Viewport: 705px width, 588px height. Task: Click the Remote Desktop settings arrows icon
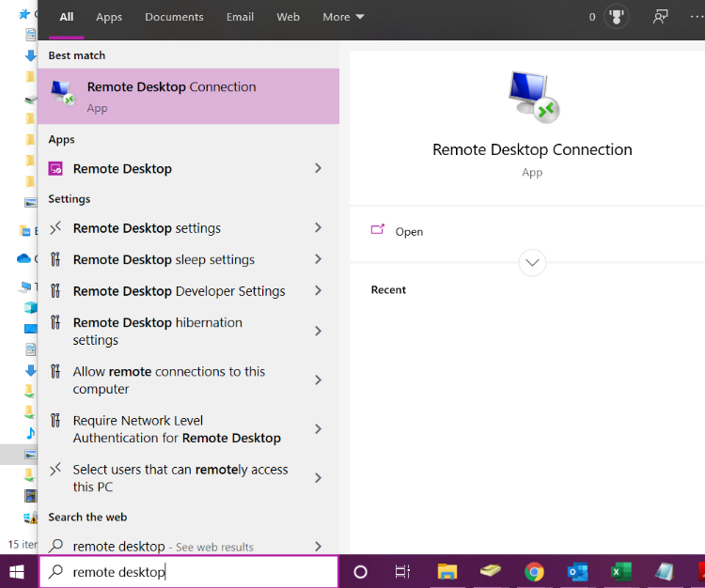pyautogui.click(x=55, y=228)
